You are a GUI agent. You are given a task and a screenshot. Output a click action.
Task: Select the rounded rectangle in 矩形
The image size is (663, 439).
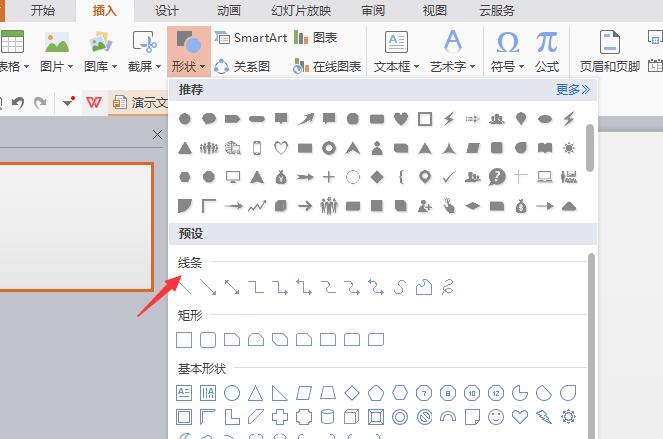(x=208, y=340)
